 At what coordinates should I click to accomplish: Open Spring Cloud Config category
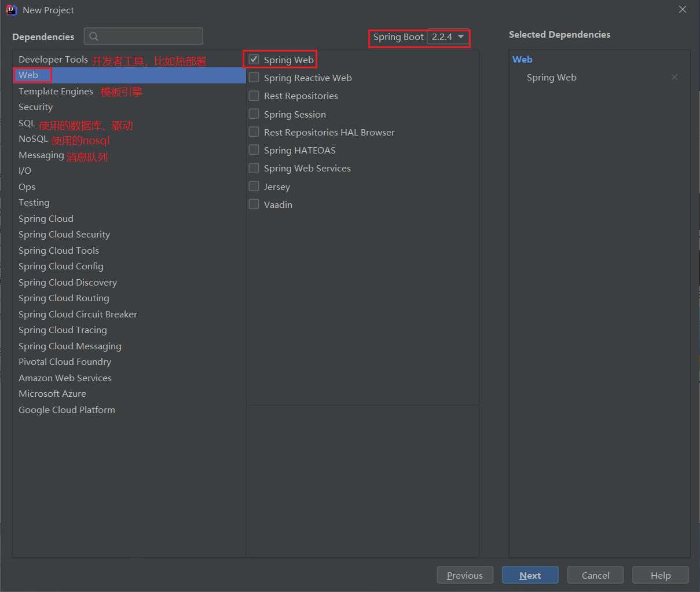130,266
